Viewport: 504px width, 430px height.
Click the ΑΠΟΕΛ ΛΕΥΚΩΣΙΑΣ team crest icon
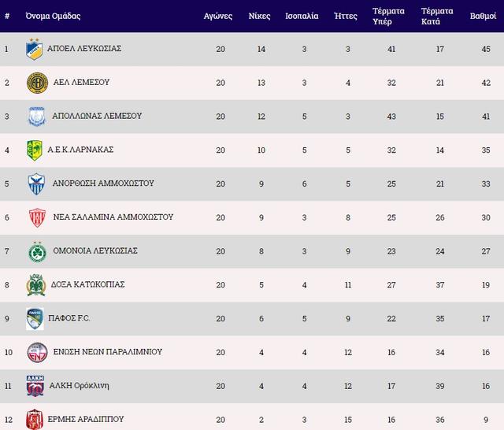(34, 49)
